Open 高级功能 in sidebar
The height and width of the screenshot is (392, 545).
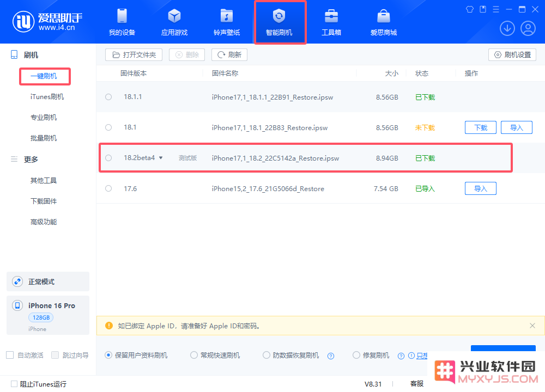click(44, 222)
